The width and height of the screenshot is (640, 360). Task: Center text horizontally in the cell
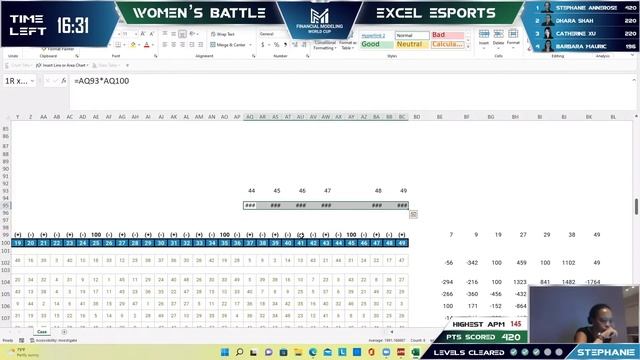click(x=174, y=45)
